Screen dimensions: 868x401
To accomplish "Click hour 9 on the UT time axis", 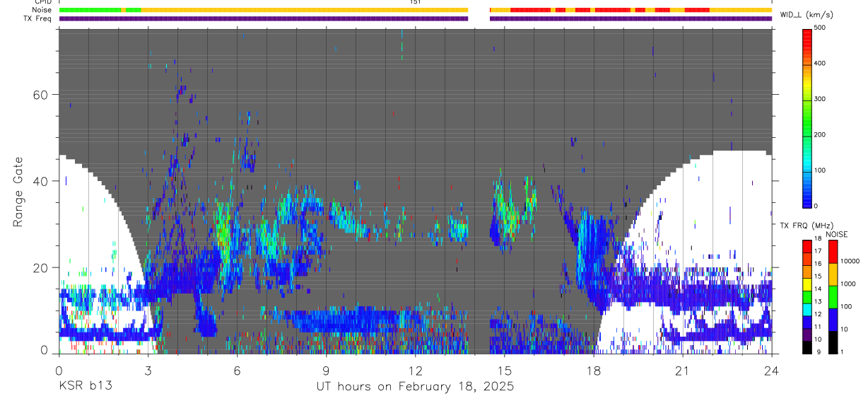I will click(326, 370).
